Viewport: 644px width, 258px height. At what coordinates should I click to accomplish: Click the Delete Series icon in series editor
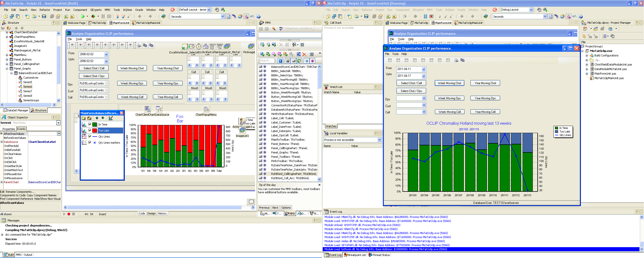(x=89, y=118)
